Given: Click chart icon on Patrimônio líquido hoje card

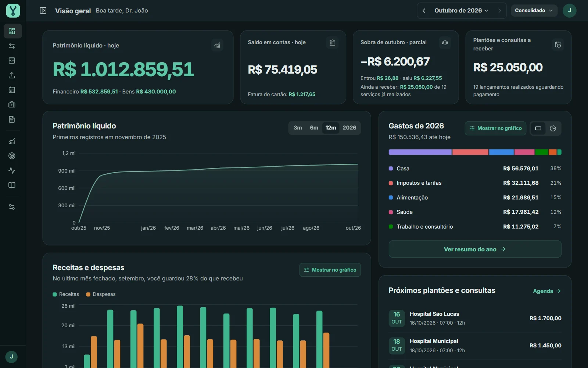Looking at the screenshot, I should 218,45.
